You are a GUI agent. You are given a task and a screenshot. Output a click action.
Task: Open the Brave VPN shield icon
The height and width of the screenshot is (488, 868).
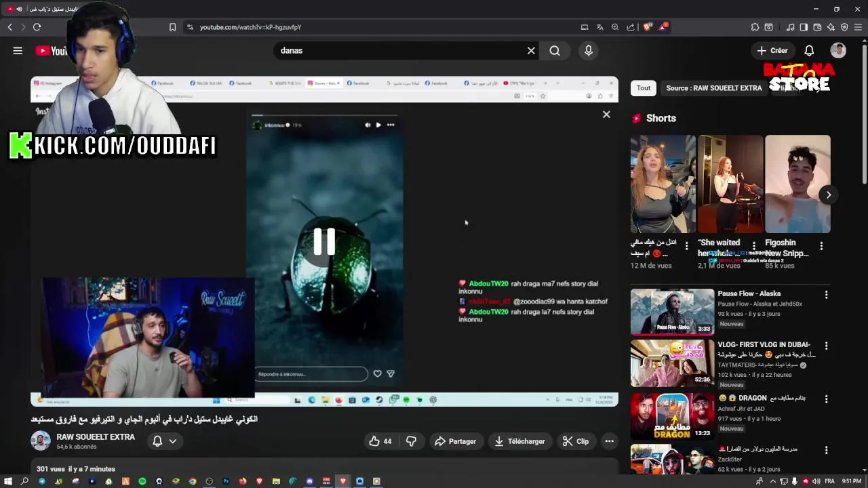coord(844,27)
